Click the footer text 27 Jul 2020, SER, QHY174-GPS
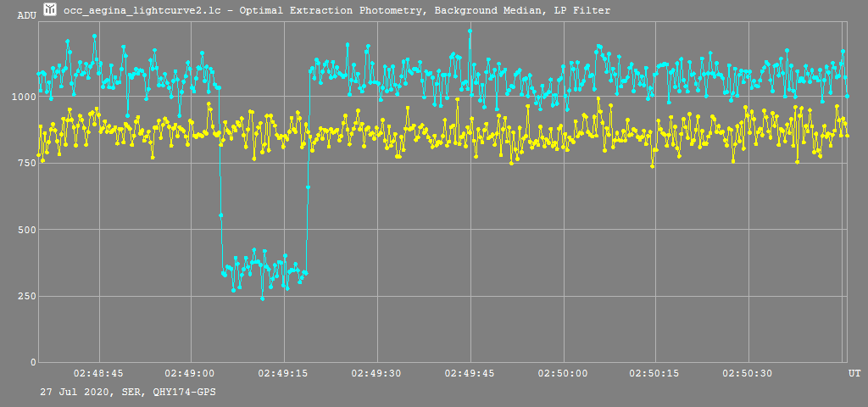The width and height of the screenshot is (868, 407). [121, 393]
